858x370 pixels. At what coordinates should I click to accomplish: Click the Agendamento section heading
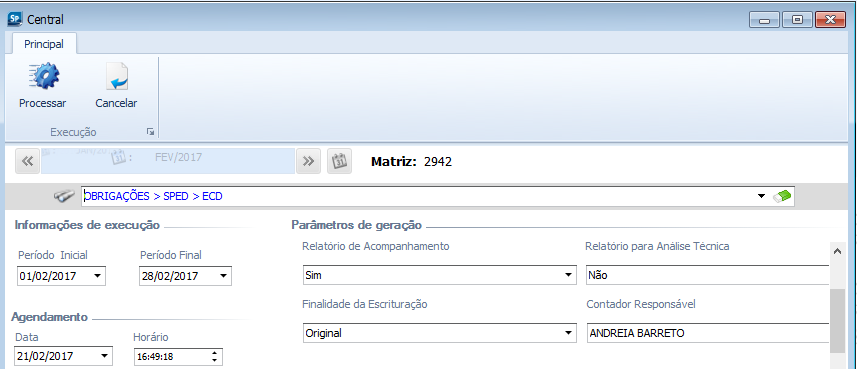coord(49,316)
